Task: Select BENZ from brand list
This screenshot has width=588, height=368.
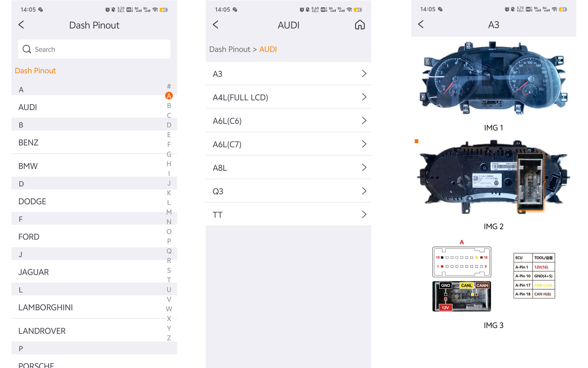Action: 29,143
